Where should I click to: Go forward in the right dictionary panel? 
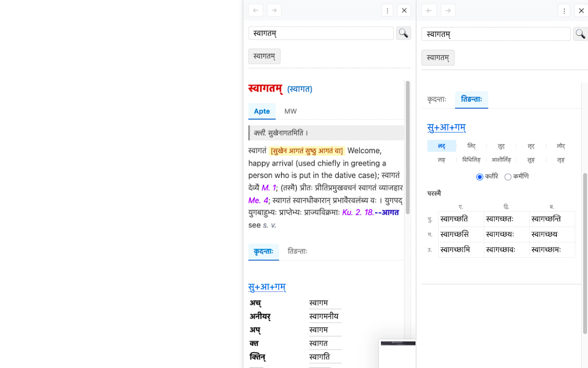(x=448, y=10)
